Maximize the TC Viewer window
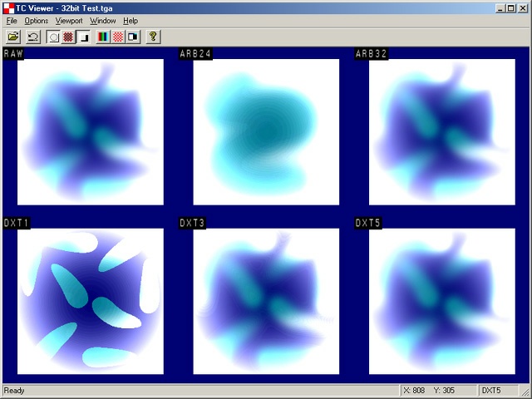The image size is (532, 399). (510, 8)
